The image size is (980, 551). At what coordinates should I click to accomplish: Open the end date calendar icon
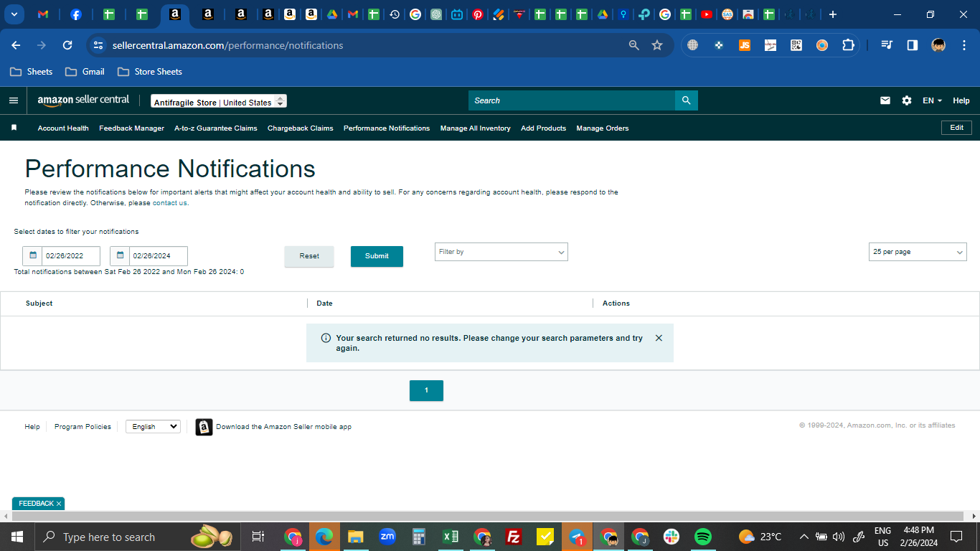120,255
